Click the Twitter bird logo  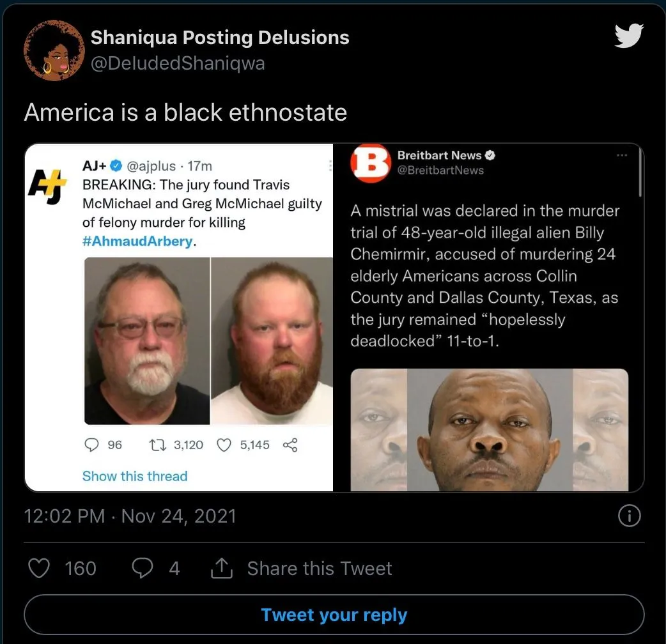tap(629, 36)
